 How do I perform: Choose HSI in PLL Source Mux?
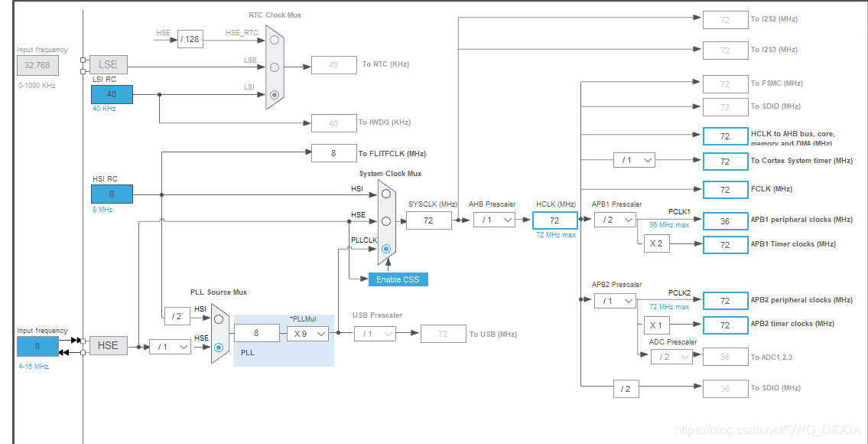click(219, 319)
